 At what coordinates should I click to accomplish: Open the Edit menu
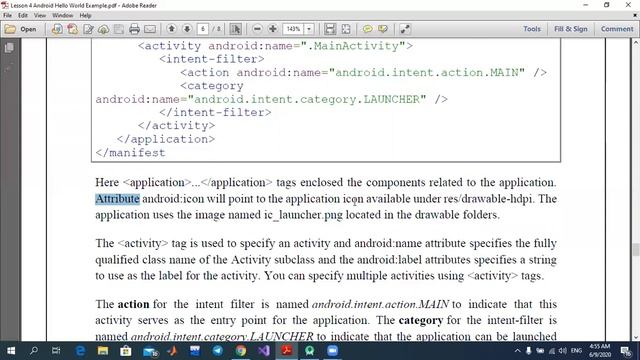coord(23,16)
